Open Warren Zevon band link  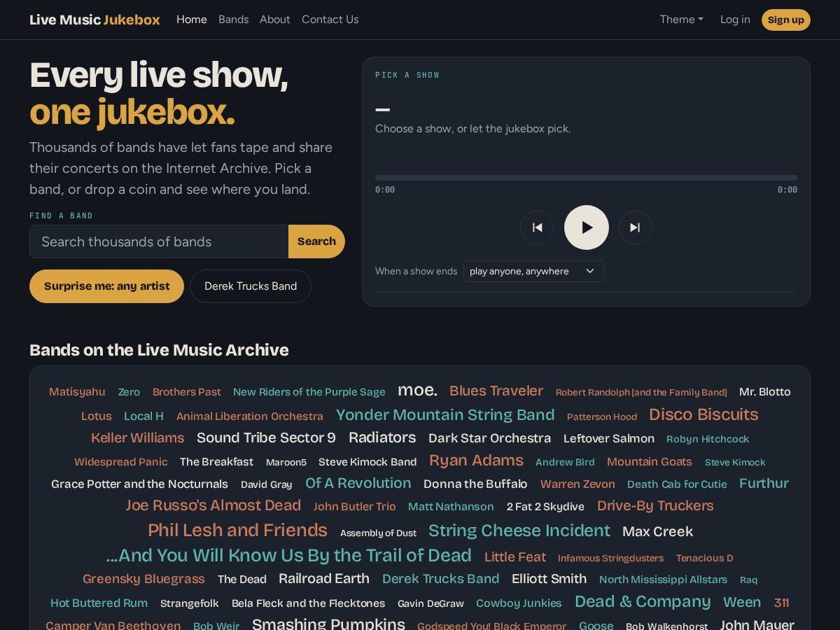[577, 484]
